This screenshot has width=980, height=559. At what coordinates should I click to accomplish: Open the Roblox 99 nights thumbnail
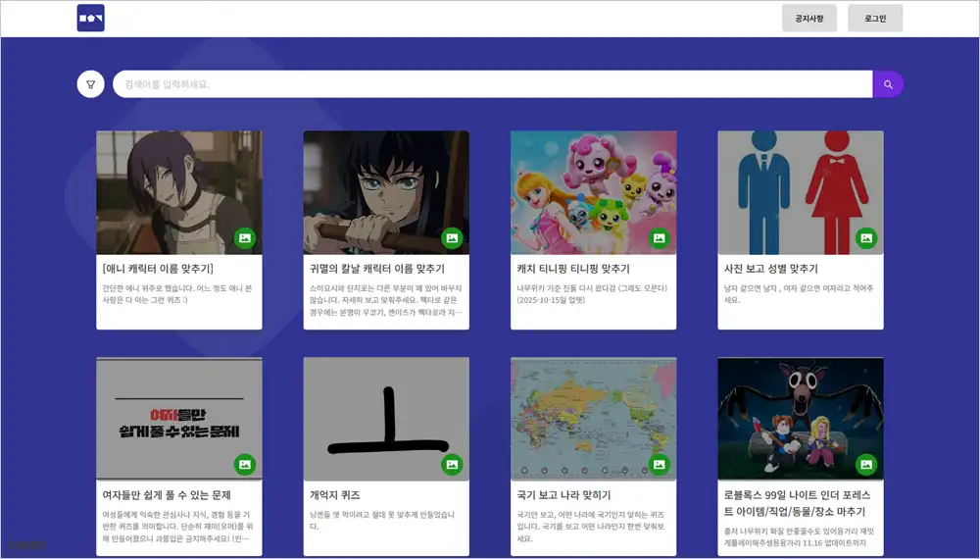tap(801, 419)
